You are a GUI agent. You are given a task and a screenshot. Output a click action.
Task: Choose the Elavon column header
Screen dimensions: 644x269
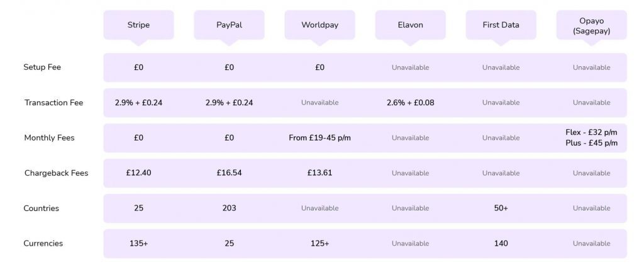click(410, 25)
